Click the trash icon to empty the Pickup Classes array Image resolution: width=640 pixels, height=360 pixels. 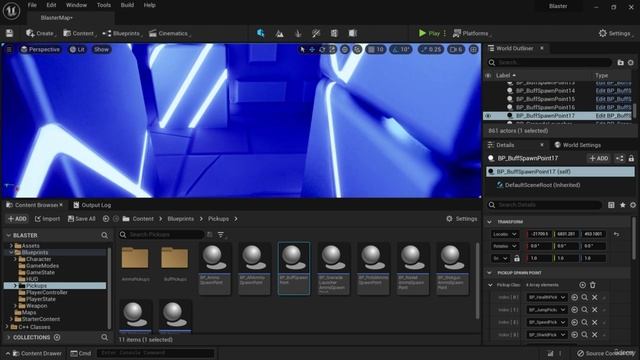pyautogui.click(x=593, y=285)
